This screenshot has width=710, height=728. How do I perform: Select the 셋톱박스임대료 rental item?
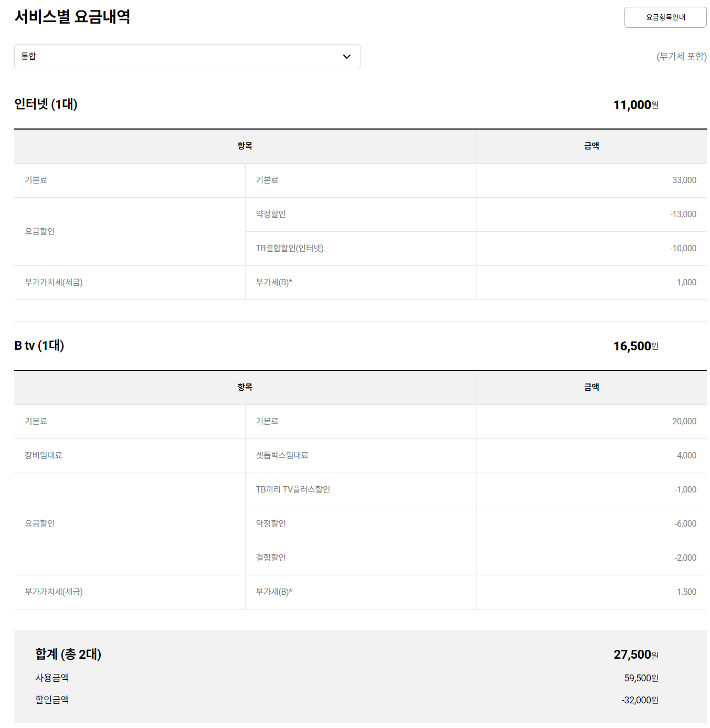click(282, 456)
